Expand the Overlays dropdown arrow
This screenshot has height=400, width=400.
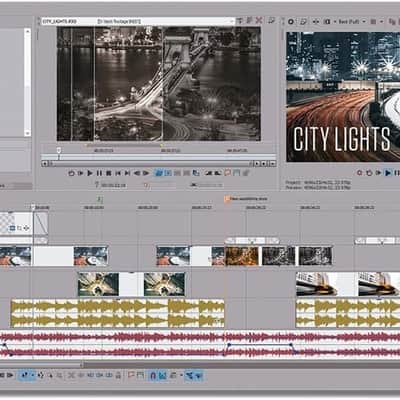point(381,22)
